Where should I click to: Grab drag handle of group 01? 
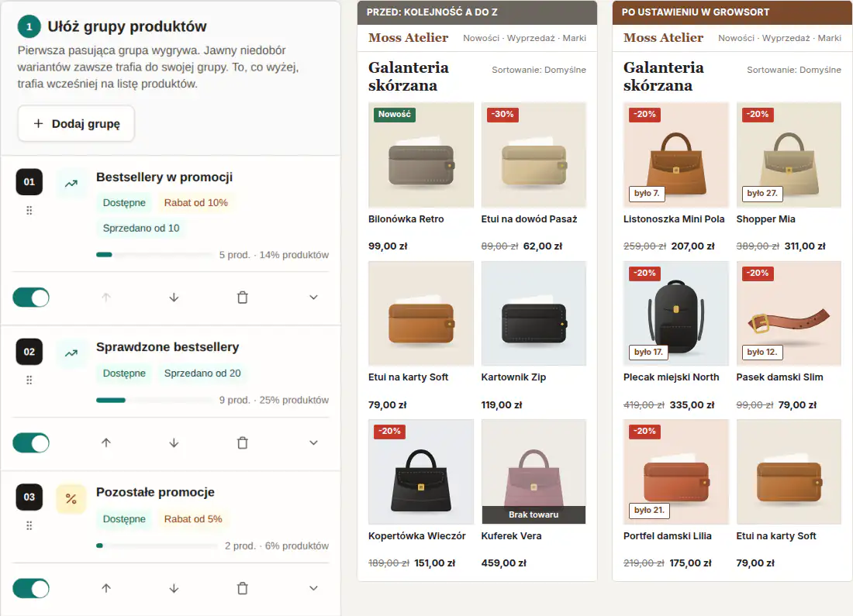(x=29, y=211)
